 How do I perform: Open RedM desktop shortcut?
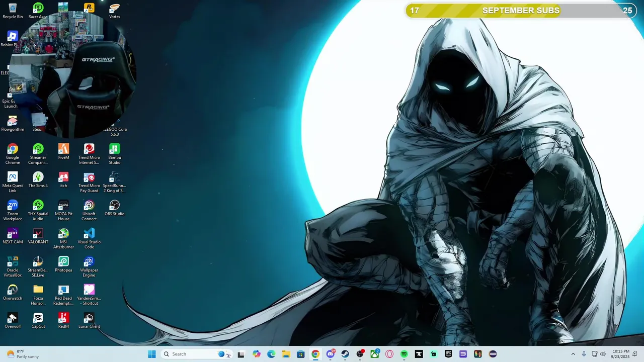pos(63,320)
